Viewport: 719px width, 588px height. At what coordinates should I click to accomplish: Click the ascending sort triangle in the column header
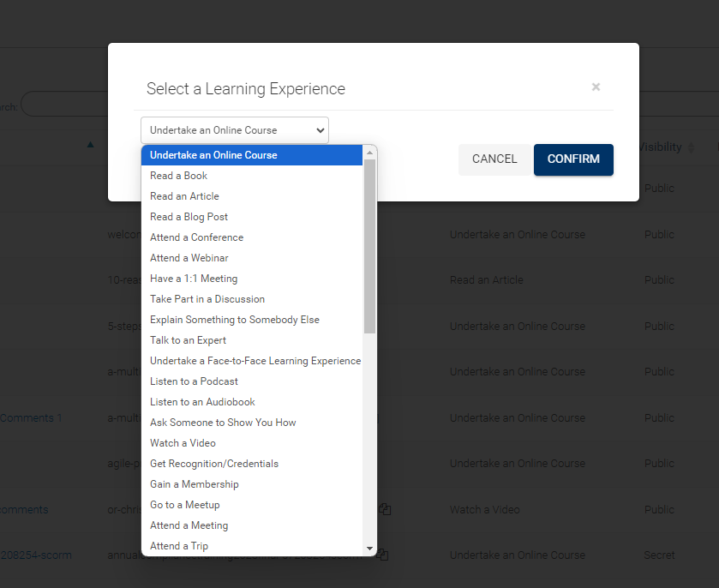click(90, 145)
